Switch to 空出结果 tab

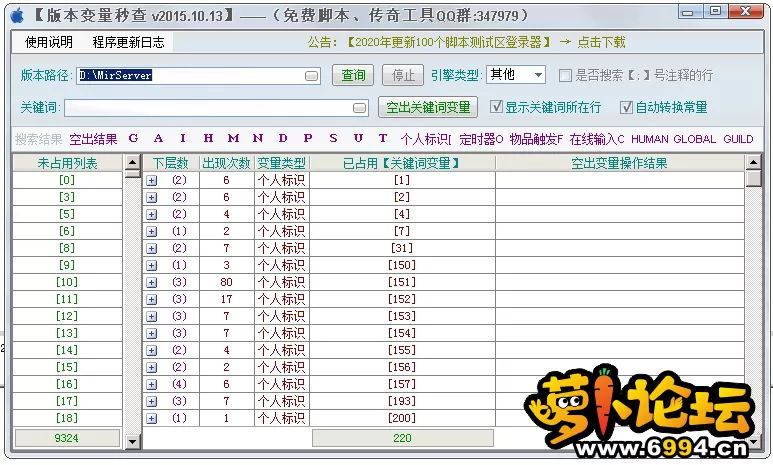click(x=93, y=140)
